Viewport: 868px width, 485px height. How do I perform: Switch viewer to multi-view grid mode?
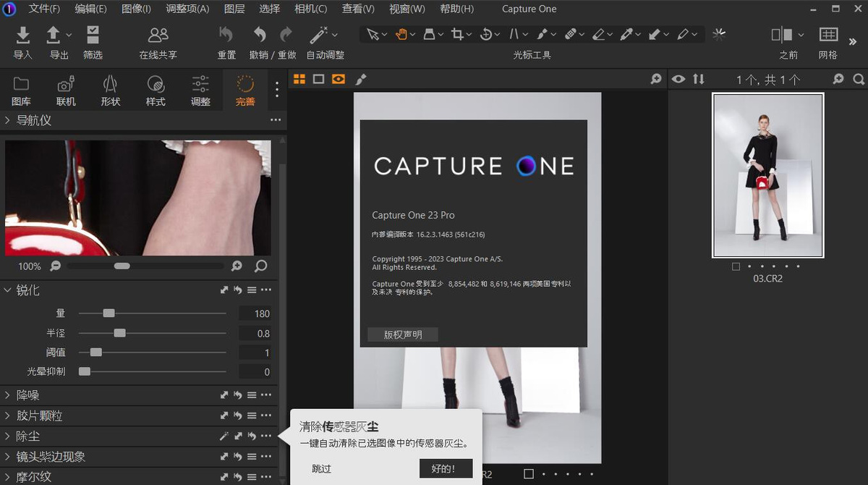pos(299,79)
